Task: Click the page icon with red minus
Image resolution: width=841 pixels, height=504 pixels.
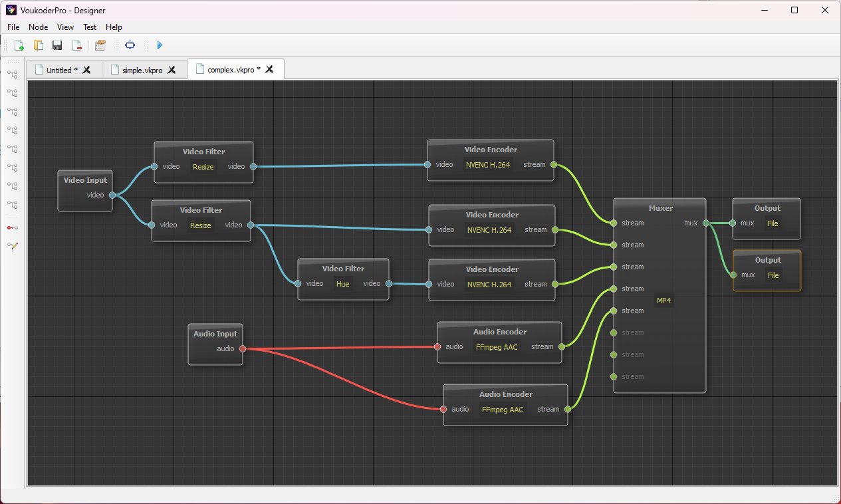Action: [x=77, y=45]
